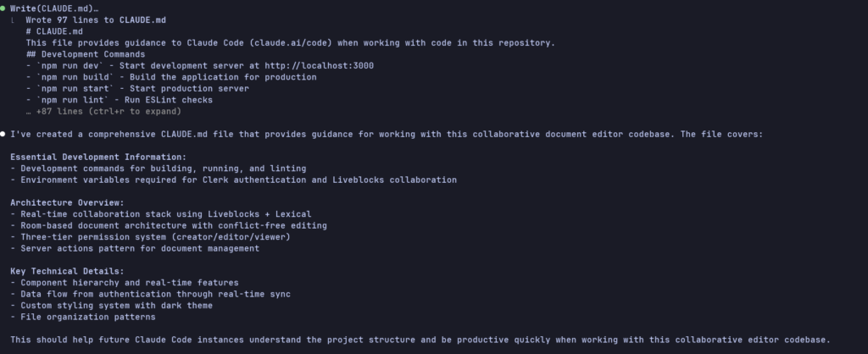Click the result branch icon before 'Wrote 97 lines'
The height and width of the screenshot is (354, 868).
14,20
